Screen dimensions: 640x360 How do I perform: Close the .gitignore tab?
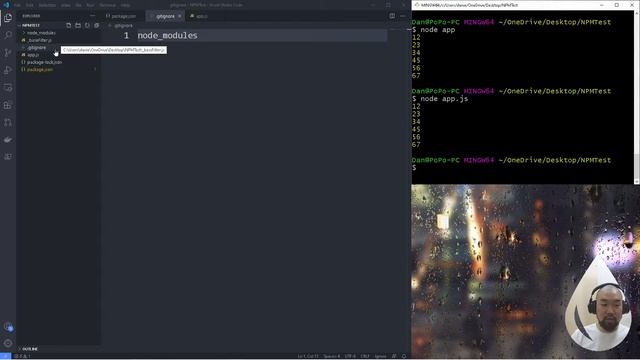pyautogui.click(x=180, y=16)
